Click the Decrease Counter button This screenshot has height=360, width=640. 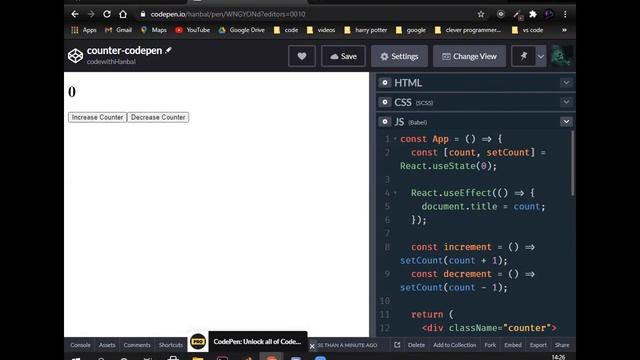coord(158,117)
